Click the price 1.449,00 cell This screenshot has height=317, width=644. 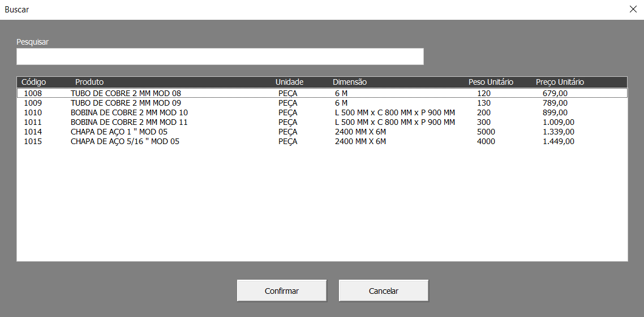coord(558,141)
